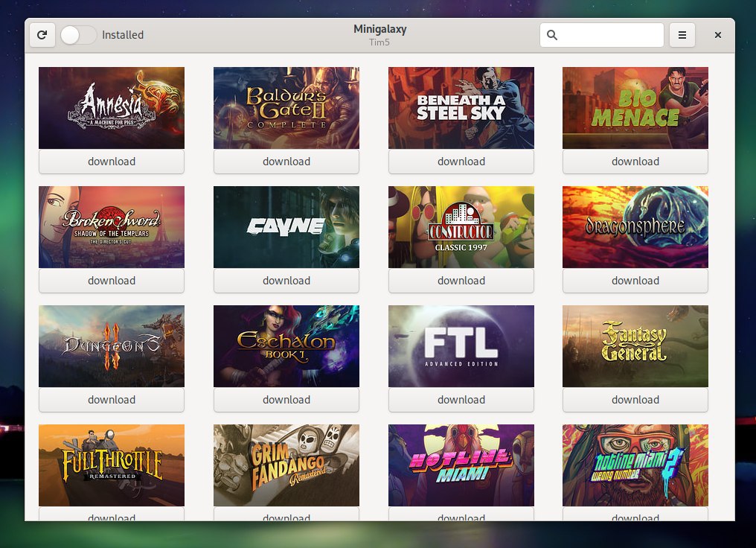The width and height of the screenshot is (756, 548).
Task: Select the Hotline Miami 2 thumbnail
Action: click(x=635, y=465)
